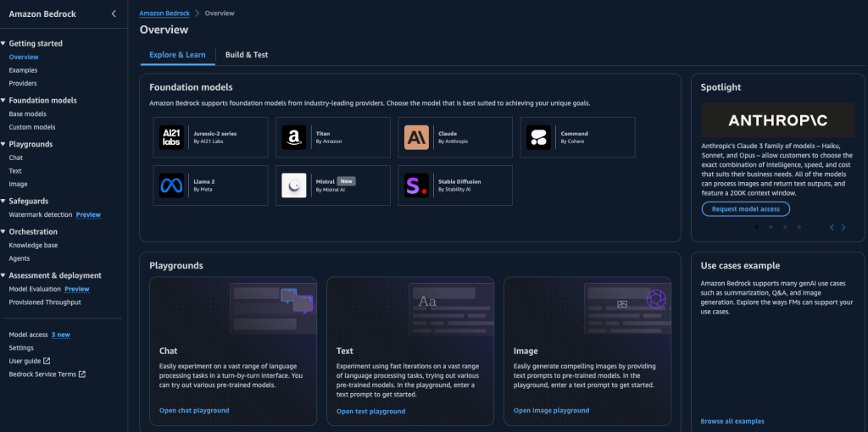Select the Stable Diffusion model card
Viewport: 868px width, 432px height.
(455, 186)
